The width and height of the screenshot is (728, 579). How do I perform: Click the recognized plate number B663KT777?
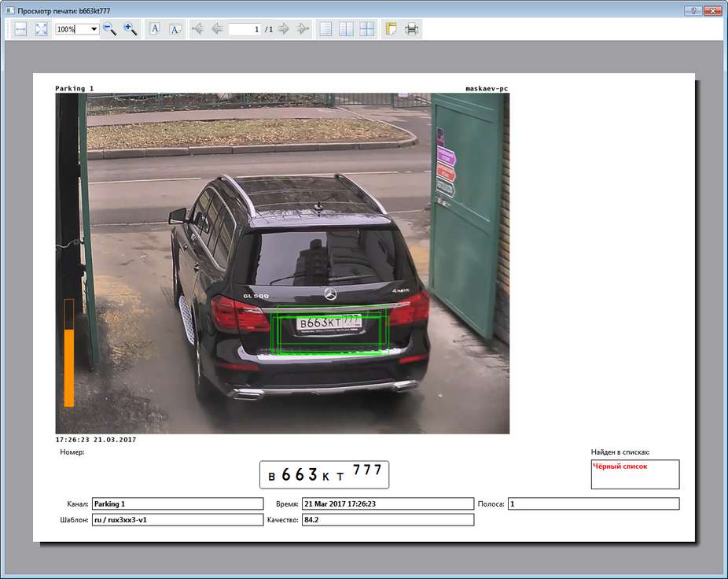[324, 474]
